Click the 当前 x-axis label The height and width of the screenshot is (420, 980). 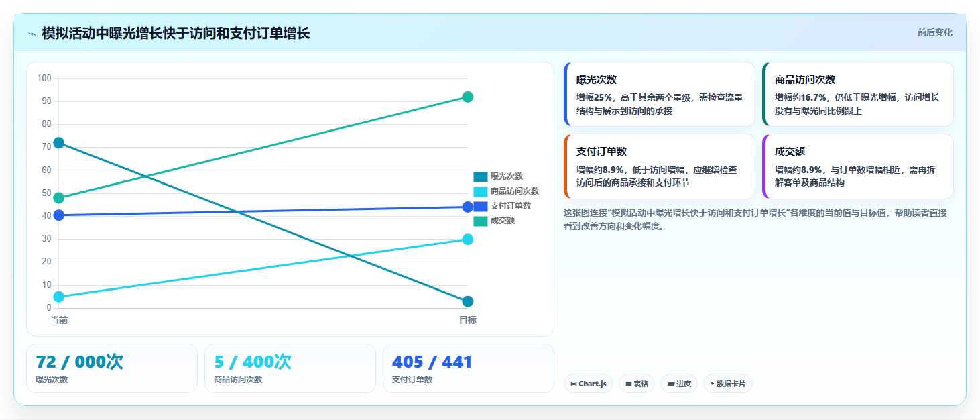(59, 320)
